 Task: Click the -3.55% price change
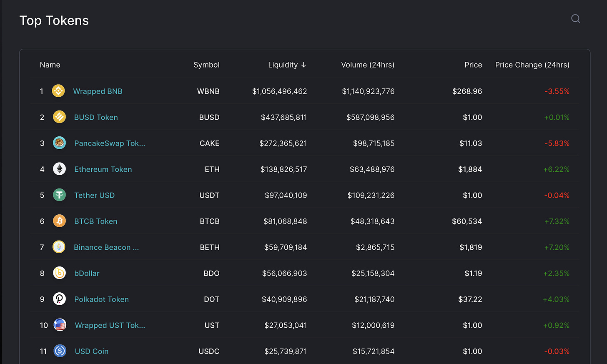tap(557, 91)
